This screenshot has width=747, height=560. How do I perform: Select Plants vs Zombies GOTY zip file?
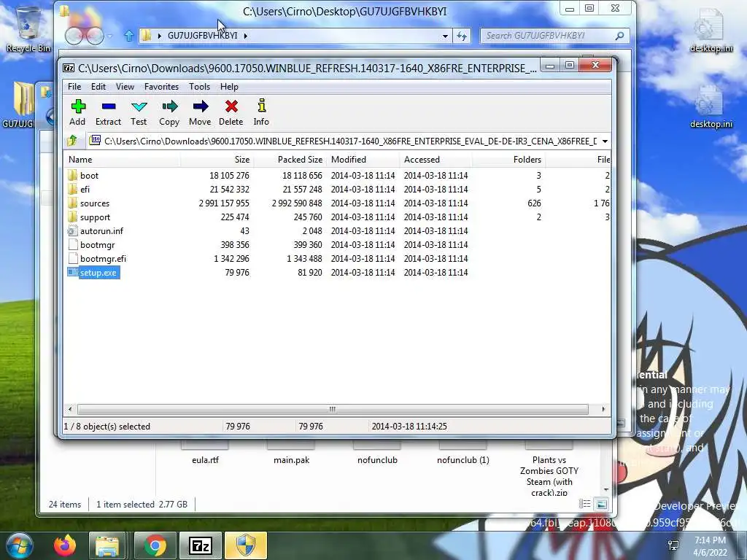coord(549,476)
